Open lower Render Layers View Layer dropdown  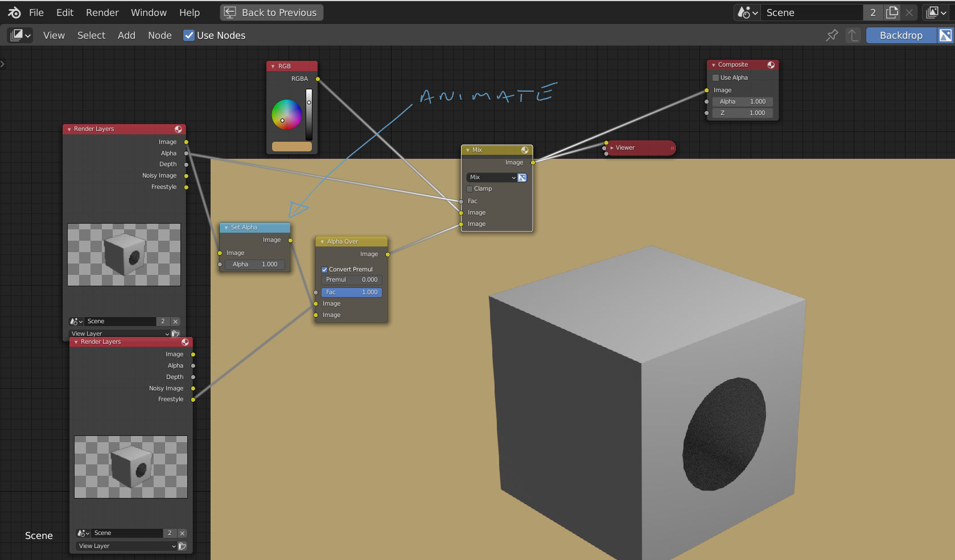coord(126,546)
